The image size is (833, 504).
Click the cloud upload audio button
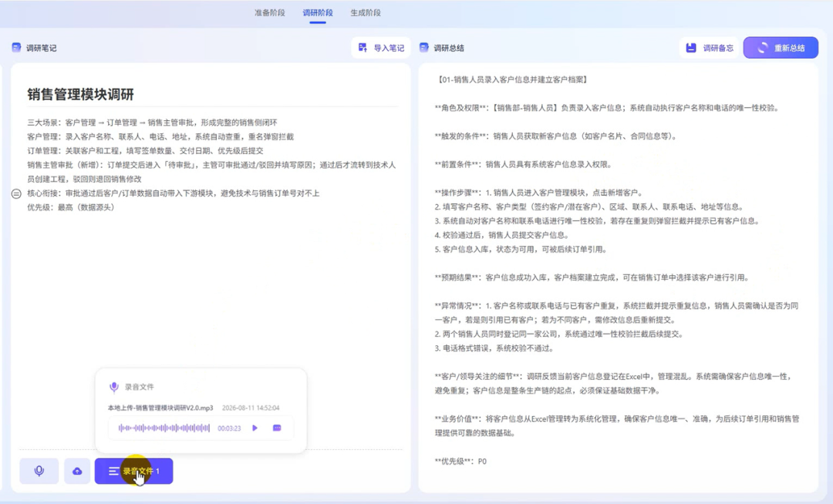pos(77,471)
